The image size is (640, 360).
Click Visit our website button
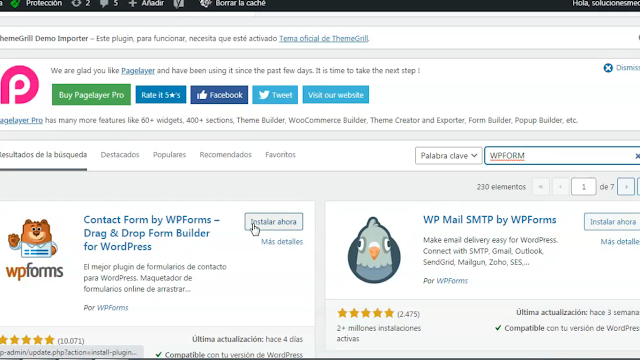tap(336, 95)
